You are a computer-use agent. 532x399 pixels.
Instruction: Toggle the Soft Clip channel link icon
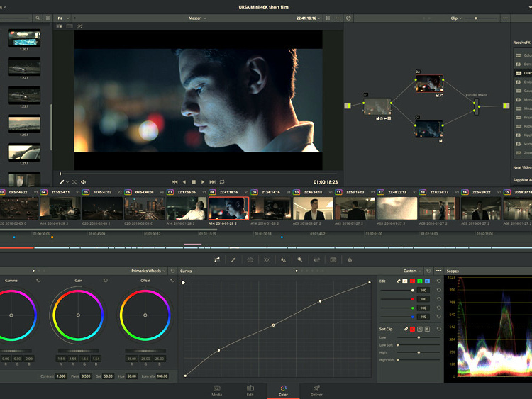pyautogui.click(x=406, y=329)
